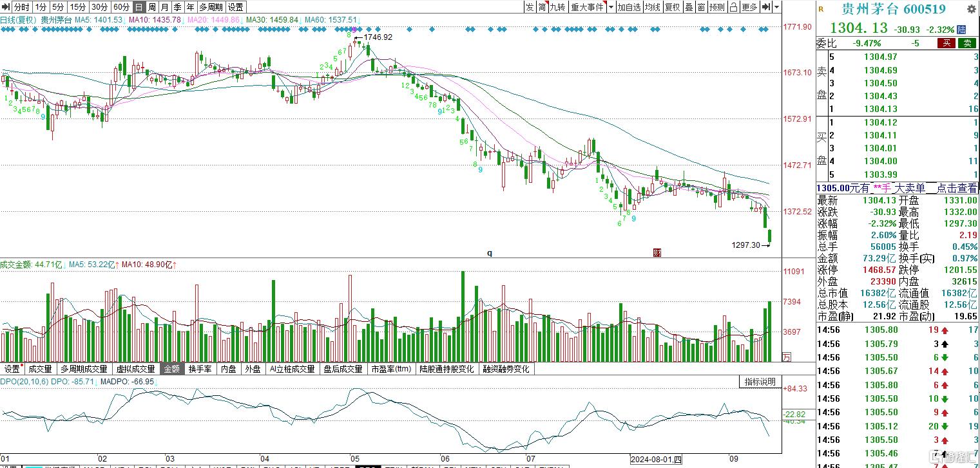980x468 pixels.
Task: Switch to the 盘后成交量 tab
Action: pos(343,370)
